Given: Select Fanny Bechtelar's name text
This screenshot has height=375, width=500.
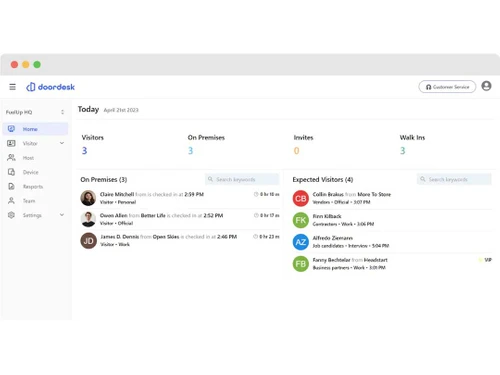Looking at the screenshot, I should [331, 260].
